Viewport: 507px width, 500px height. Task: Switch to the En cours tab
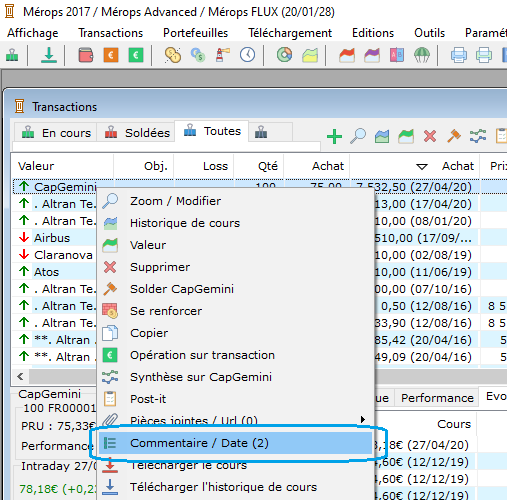point(56,133)
